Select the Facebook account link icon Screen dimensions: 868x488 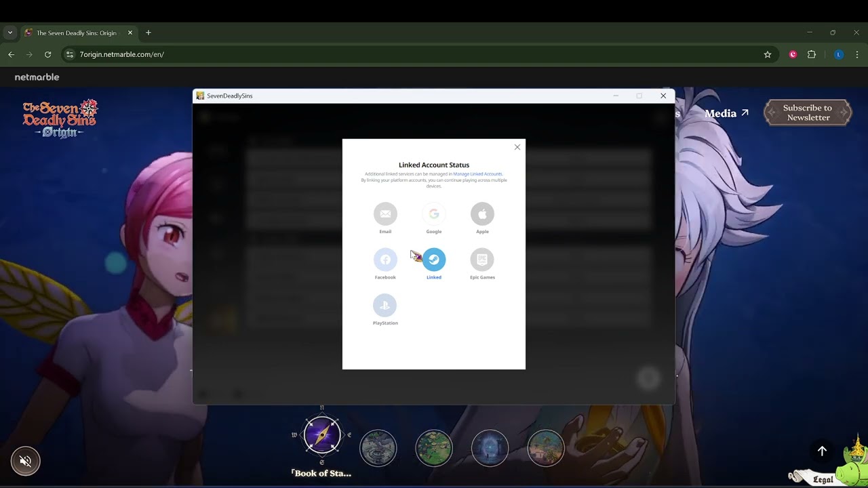click(x=385, y=260)
